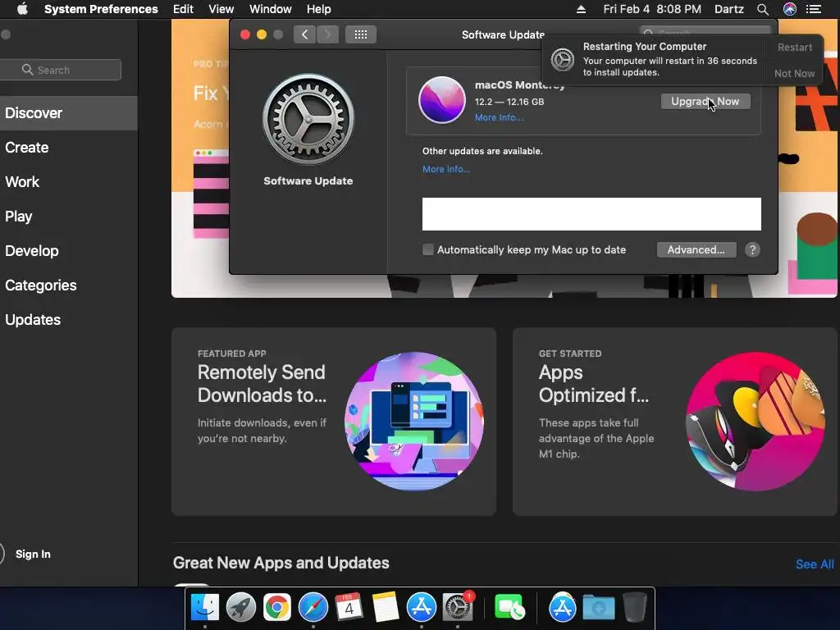Open Calendar icon showing 4 in Dock

pyautogui.click(x=349, y=608)
